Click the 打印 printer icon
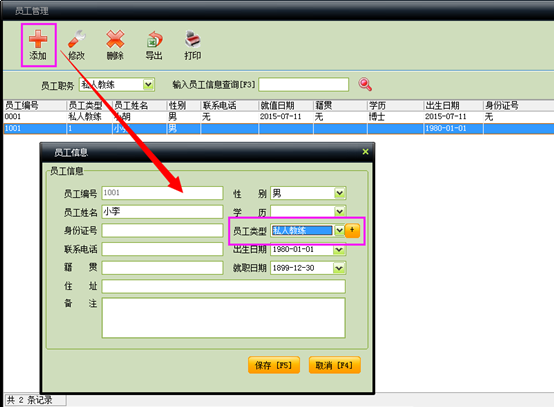Viewport: 554px width, 407px height. tap(193, 39)
